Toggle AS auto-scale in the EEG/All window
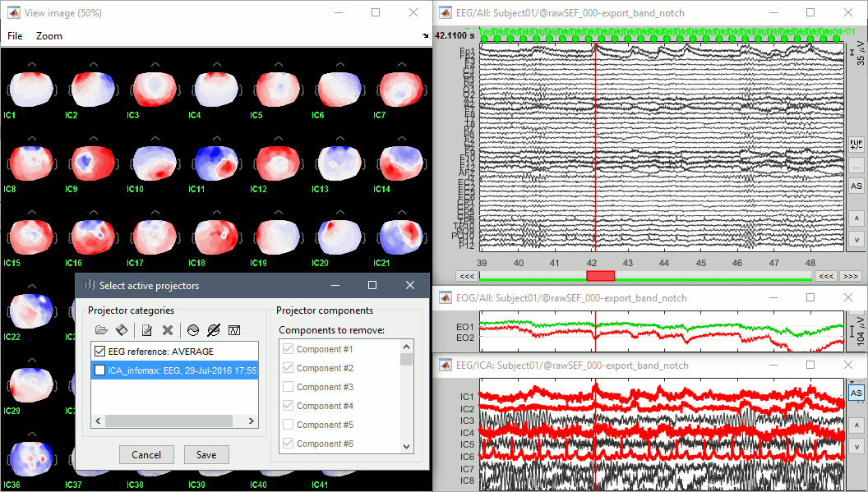Screen dimensions: 868x492 point(856,186)
